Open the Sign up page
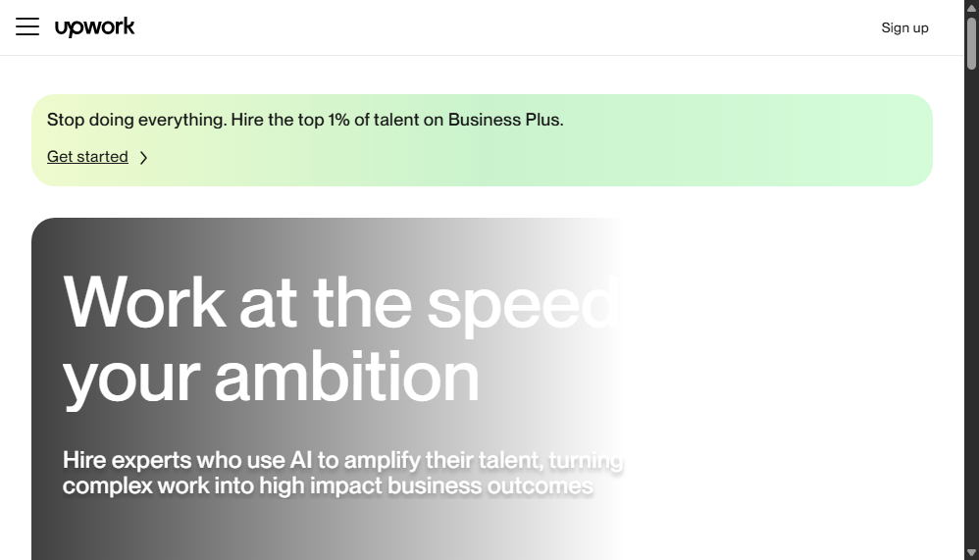The width and height of the screenshot is (979, 560). pos(904,27)
